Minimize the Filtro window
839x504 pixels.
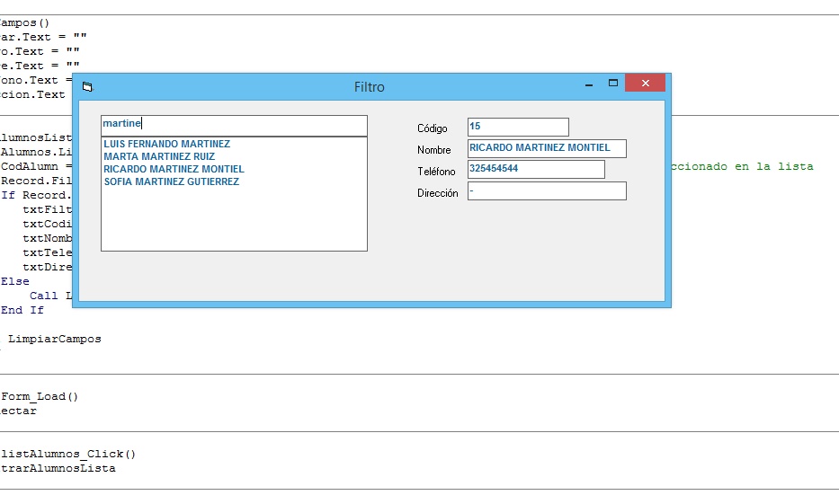[x=589, y=84]
